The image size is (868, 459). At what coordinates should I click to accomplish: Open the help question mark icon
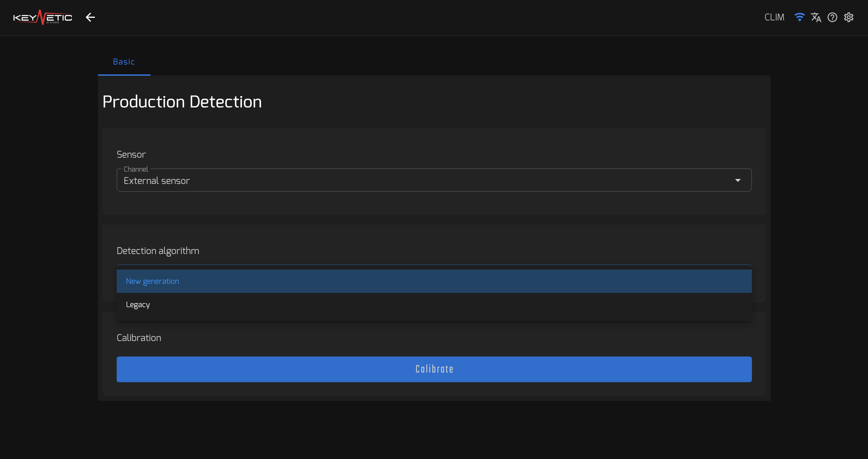832,17
